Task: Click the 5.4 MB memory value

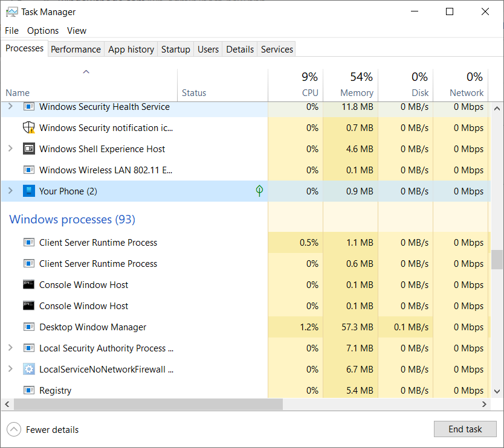Action: (360, 391)
